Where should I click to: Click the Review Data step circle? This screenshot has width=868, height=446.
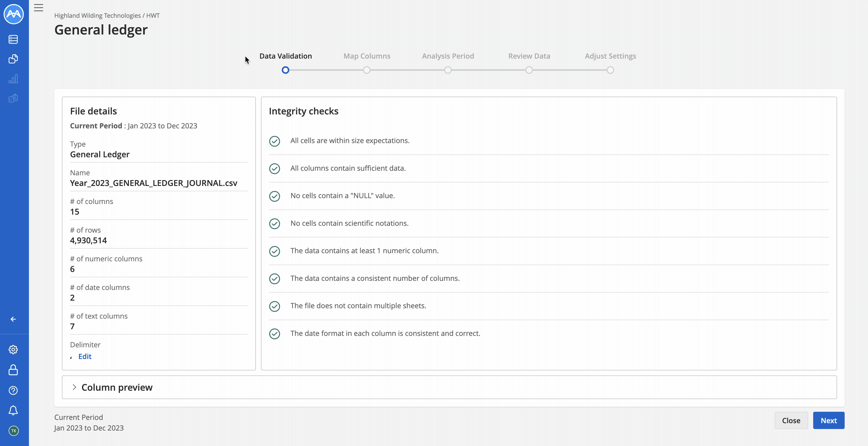pos(529,70)
